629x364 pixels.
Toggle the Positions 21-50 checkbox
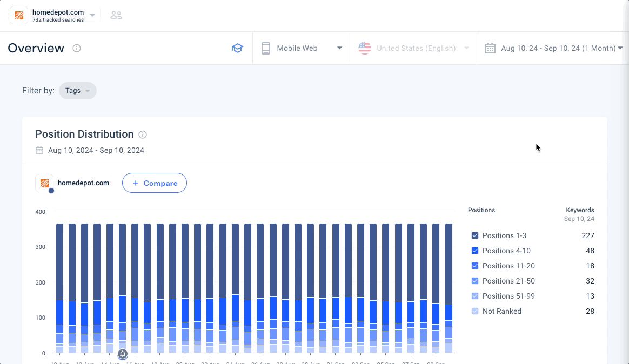pyautogui.click(x=475, y=281)
